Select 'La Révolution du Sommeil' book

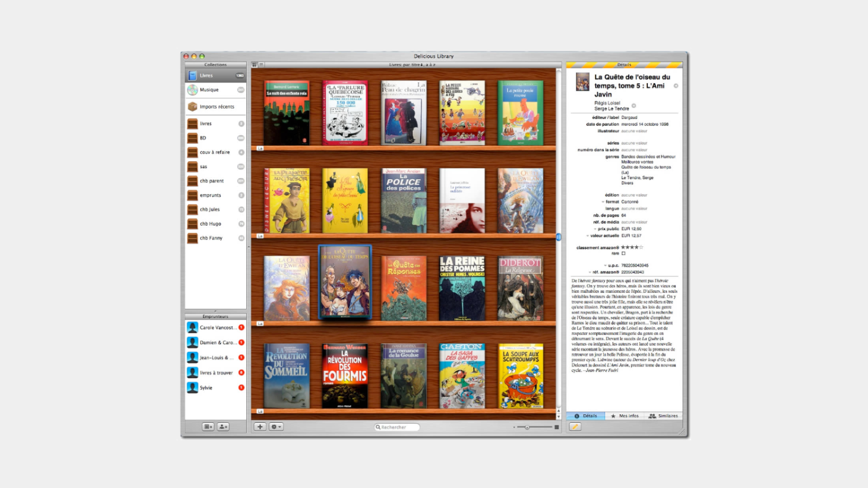click(286, 376)
